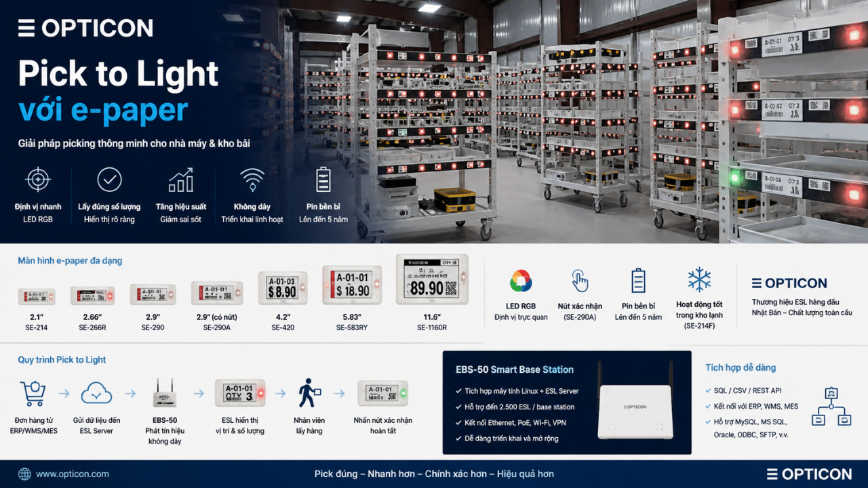Select the "(SE-290A)" text under Nút xác nhận

coord(579,317)
